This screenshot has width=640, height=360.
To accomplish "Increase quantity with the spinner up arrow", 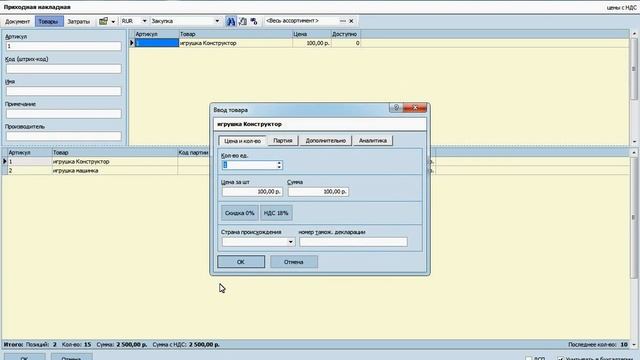I will (x=279, y=163).
